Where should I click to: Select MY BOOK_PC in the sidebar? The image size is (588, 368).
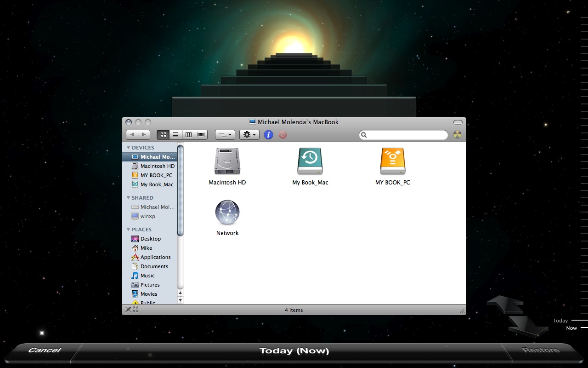point(149,175)
